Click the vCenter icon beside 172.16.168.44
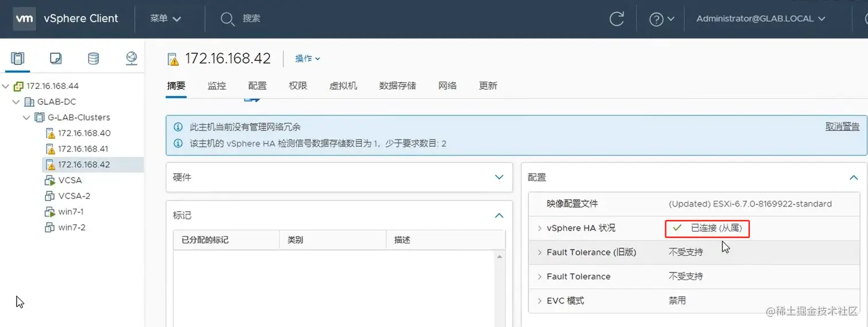 pyautogui.click(x=18, y=86)
